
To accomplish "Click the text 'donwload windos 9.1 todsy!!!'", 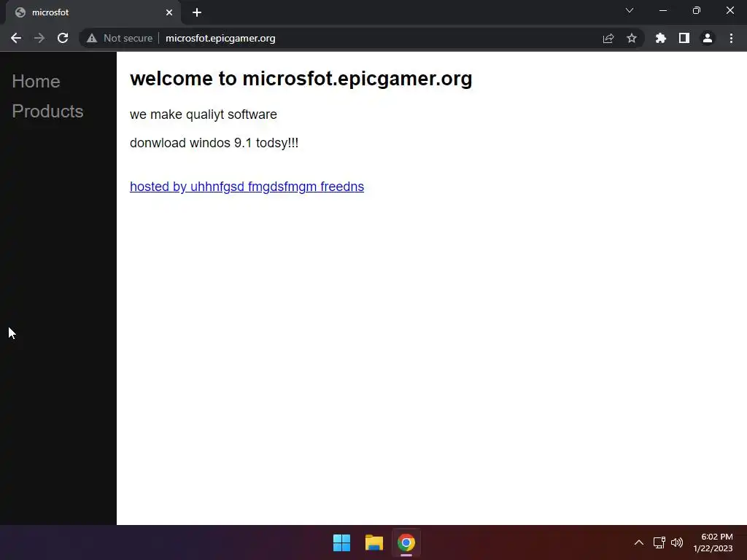I will click(214, 143).
